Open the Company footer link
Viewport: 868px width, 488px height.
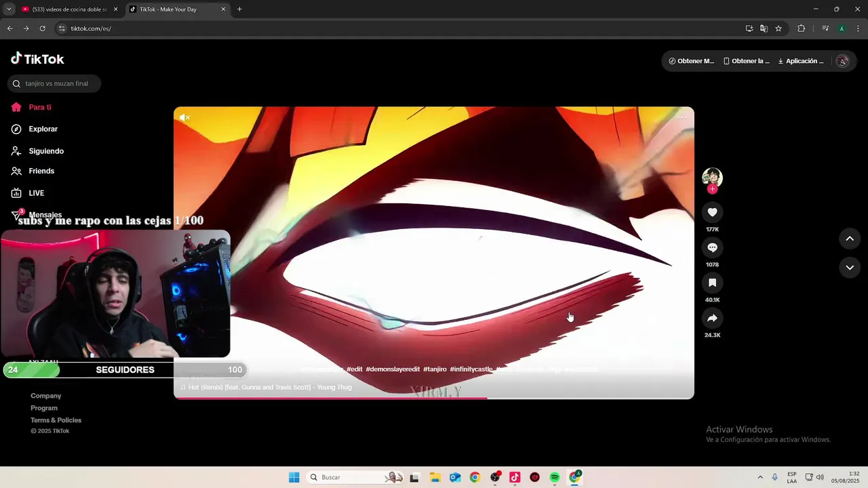(x=46, y=396)
